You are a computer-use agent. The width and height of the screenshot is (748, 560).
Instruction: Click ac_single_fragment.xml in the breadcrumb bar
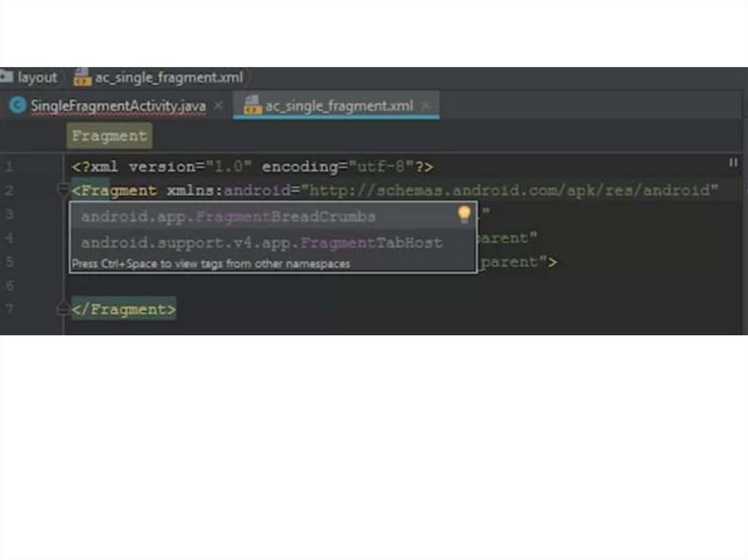click(169, 77)
